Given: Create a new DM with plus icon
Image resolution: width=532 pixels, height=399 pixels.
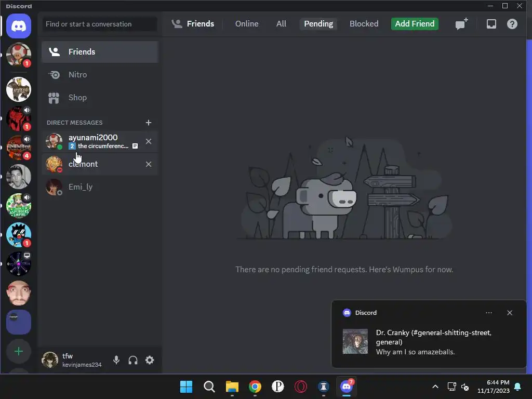Looking at the screenshot, I should [148, 123].
